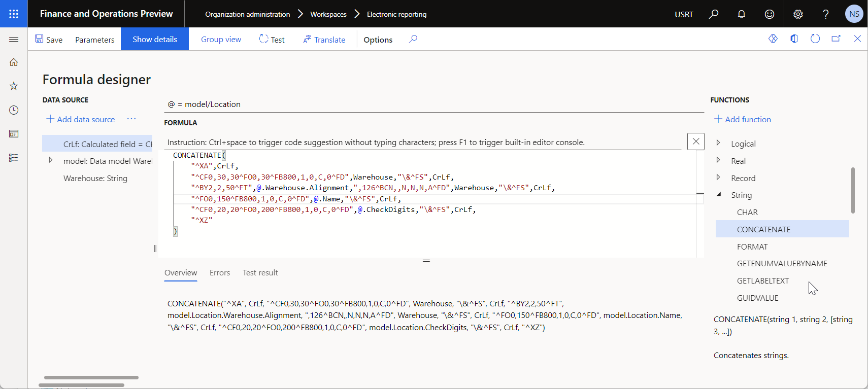Expand the Logical functions group
Viewport: 868px width, 389px height.
718,143
